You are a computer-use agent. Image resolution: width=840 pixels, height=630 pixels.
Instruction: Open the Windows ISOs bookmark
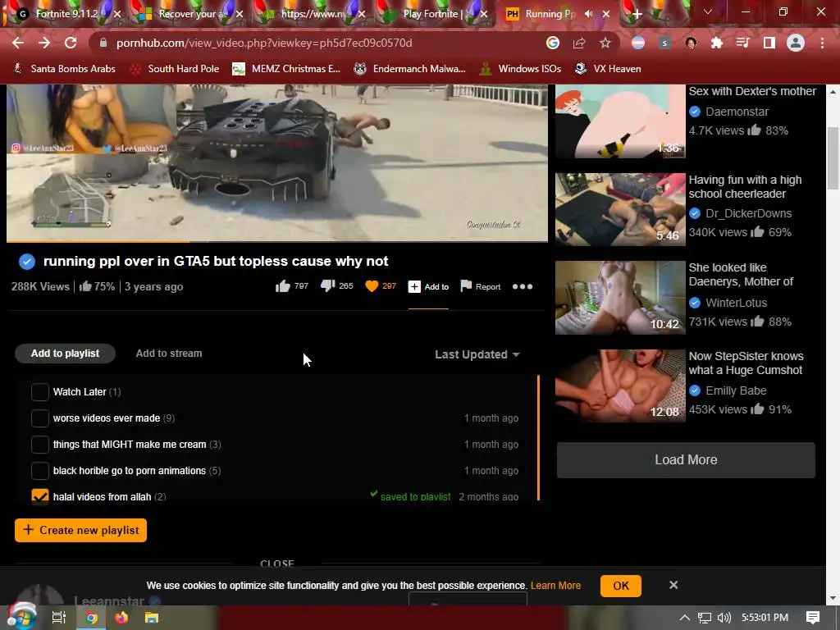(521, 69)
